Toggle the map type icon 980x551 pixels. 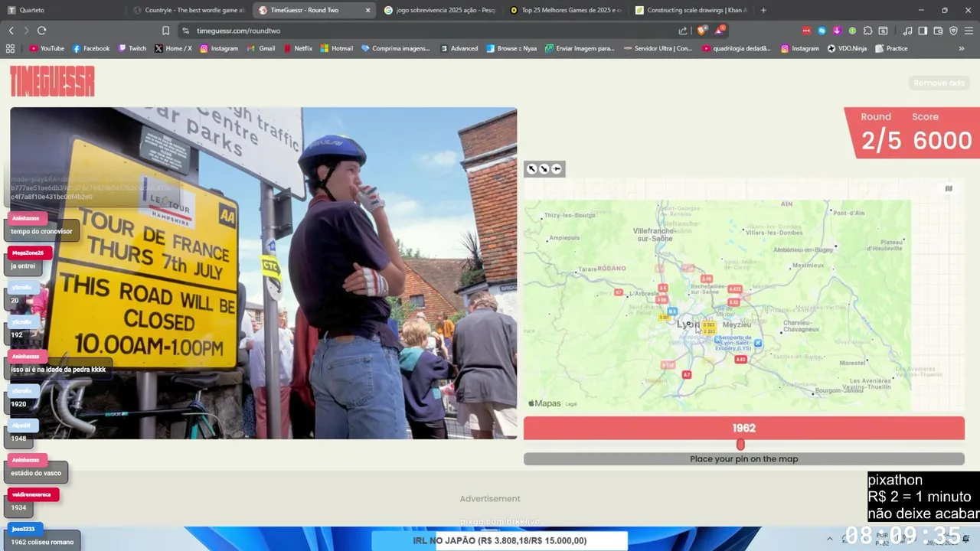pos(949,188)
